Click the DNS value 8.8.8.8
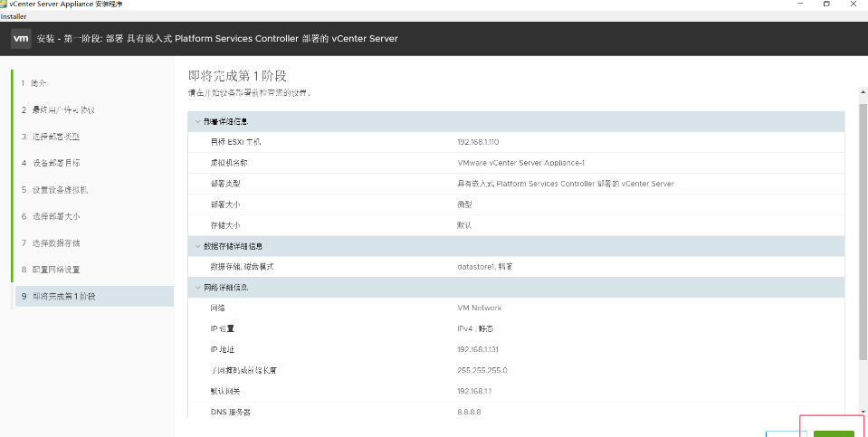Image resolution: width=868 pixels, height=437 pixels. [469, 412]
